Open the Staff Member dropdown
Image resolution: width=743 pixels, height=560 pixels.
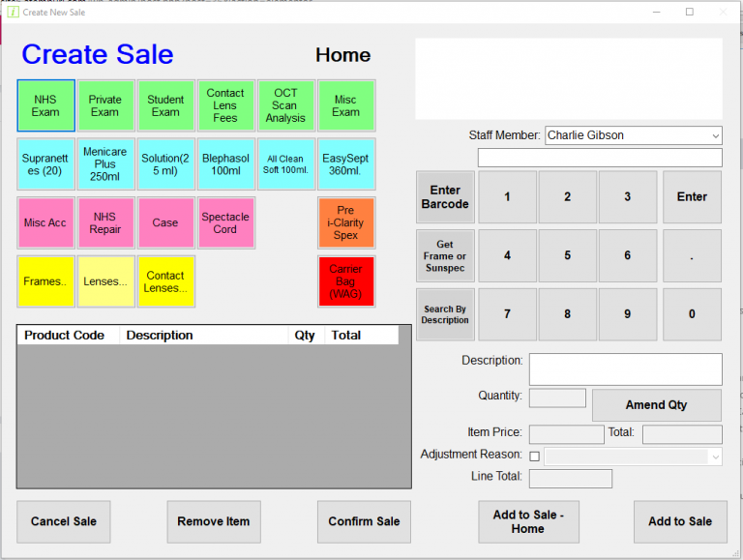(x=634, y=135)
